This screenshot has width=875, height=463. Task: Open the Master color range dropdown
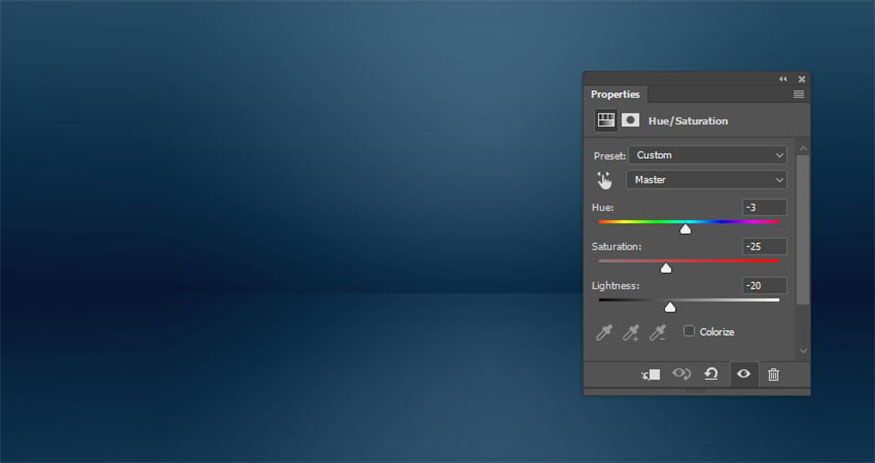[x=706, y=180]
